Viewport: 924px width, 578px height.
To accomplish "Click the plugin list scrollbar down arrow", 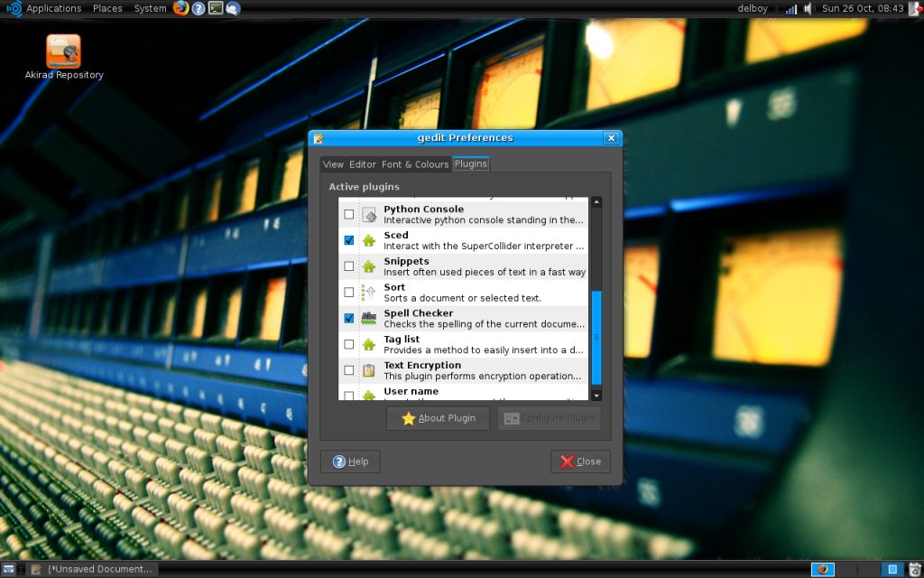I will [x=596, y=396].
